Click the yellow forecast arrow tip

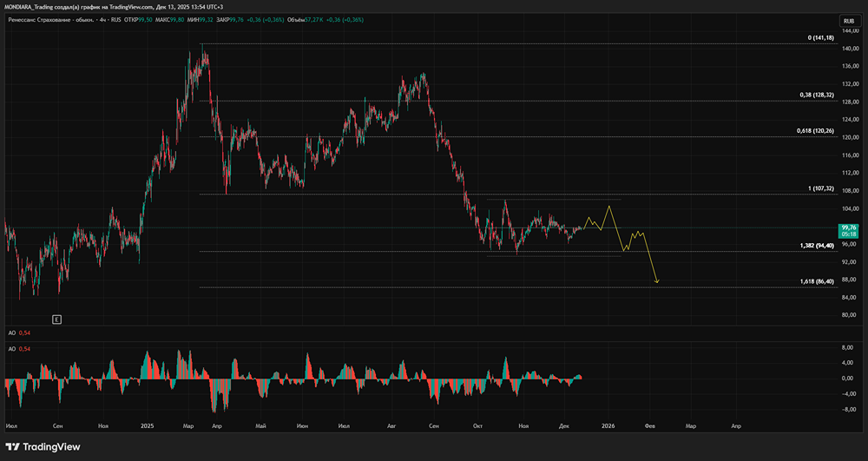(658, 282)
